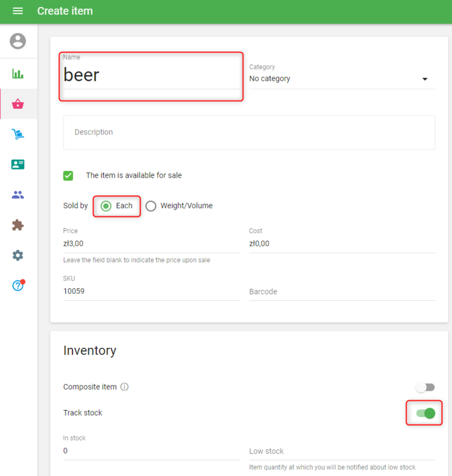Viewport: 452px width, 476px height.
Task: Select the Each radio button
Action: click(106, 206)
